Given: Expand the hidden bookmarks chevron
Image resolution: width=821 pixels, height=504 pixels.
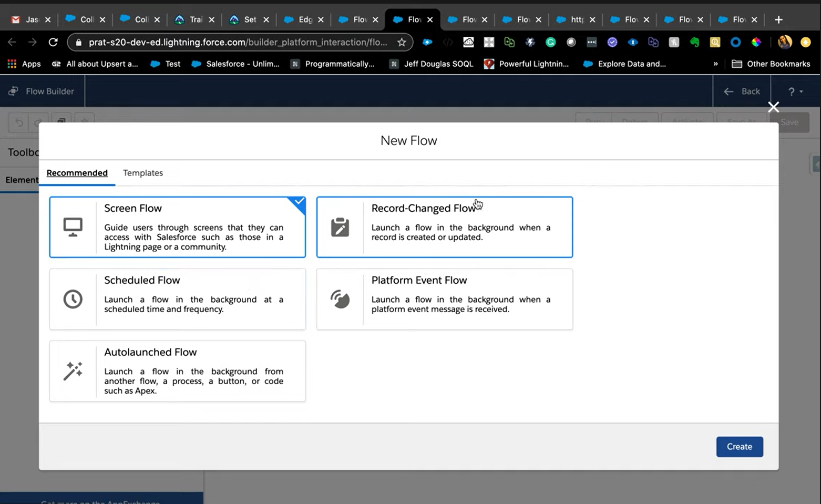Looking at the screenshot, I should (715, 64).
